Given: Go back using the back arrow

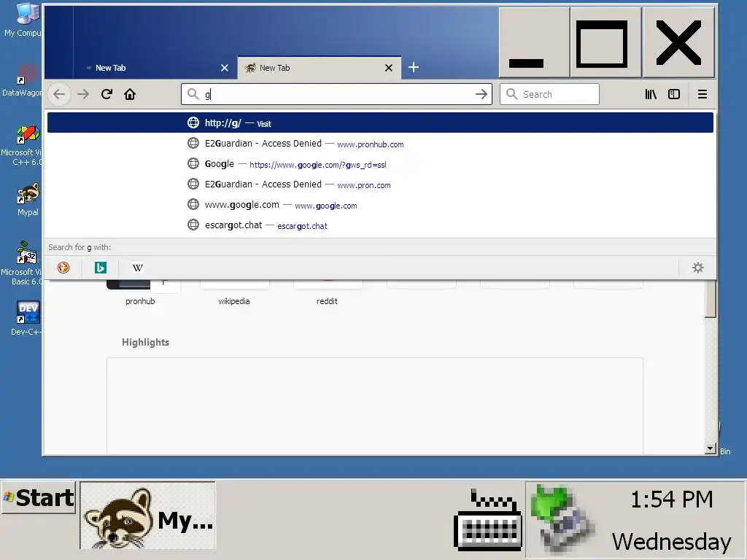Looking at the screenshot, I should [x=59, y=94].
